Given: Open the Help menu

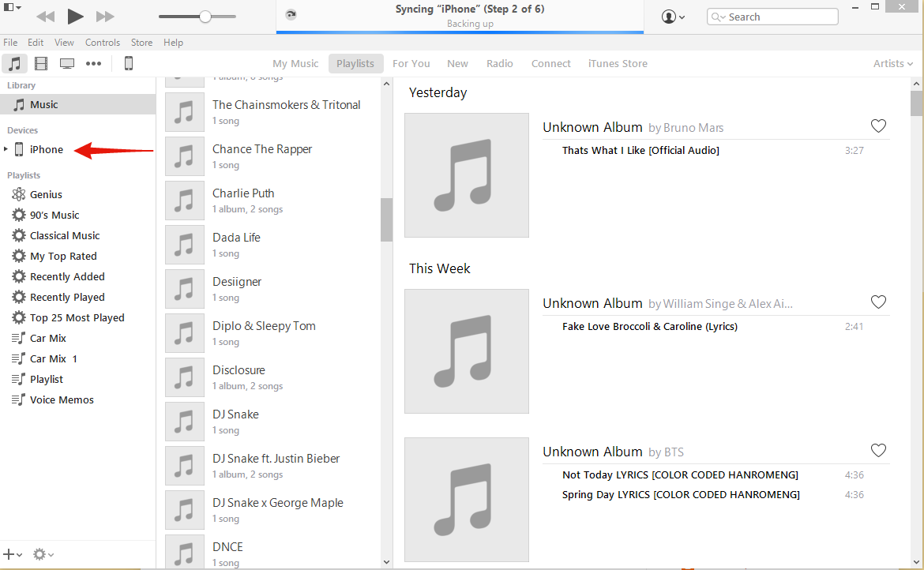Looking at the screenshot, I should [x=173, y=43].
